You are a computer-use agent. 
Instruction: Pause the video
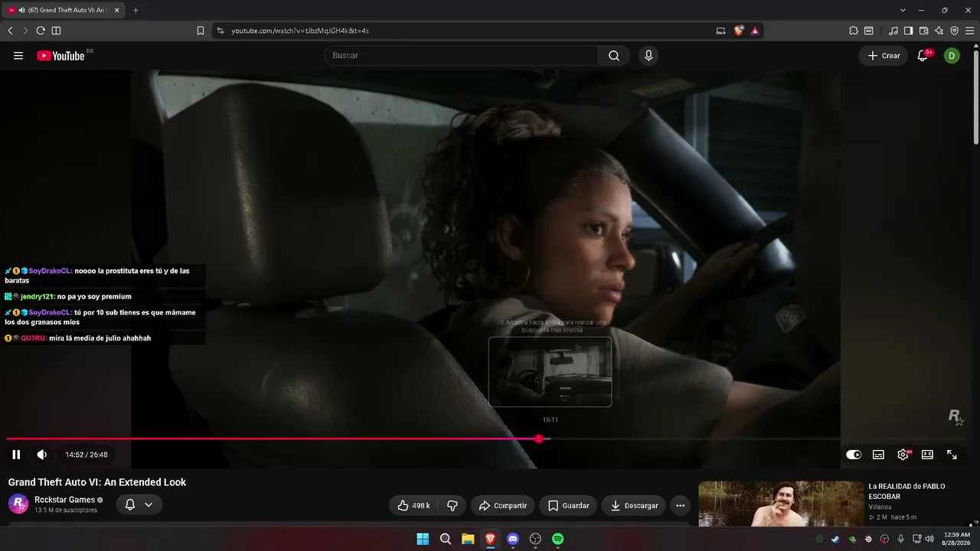point(16,455)
